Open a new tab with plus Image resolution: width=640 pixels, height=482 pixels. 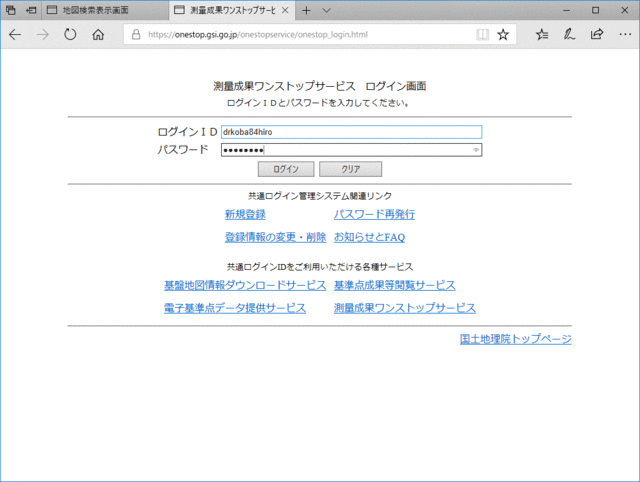click(306, 11)
